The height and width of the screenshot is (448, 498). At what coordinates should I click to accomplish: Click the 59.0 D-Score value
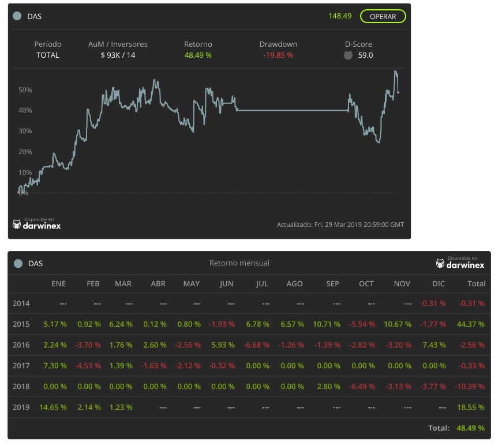coord(365,55)
